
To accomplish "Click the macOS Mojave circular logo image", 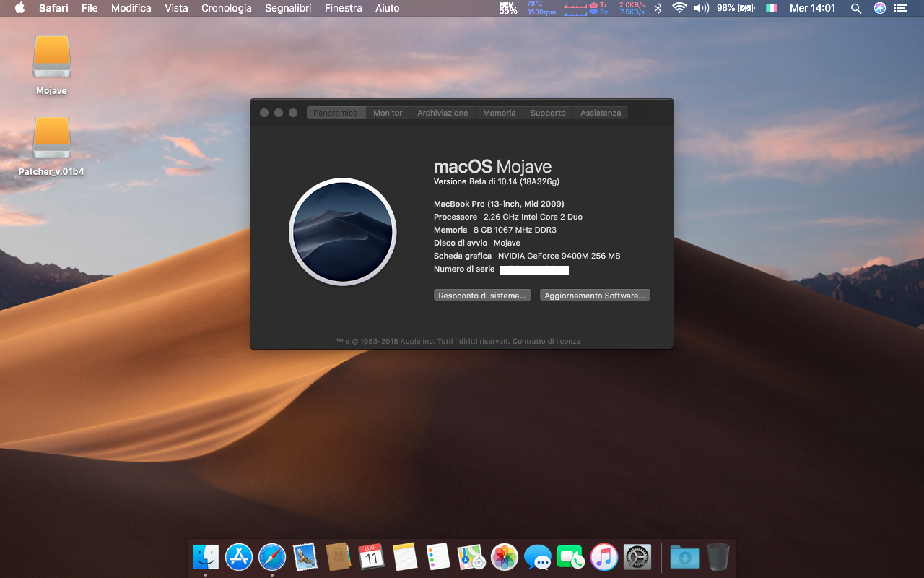I will coord(343,232).
